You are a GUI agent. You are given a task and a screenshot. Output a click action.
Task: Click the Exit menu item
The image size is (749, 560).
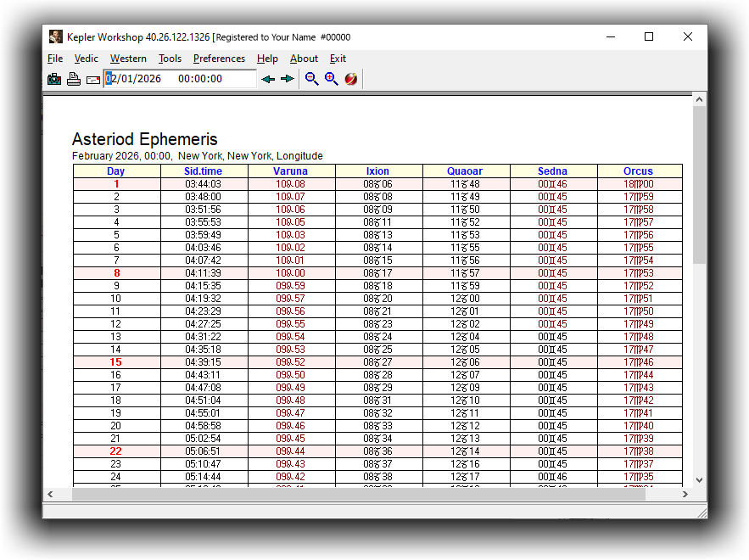pyautogui.click(x=338, y=59)
